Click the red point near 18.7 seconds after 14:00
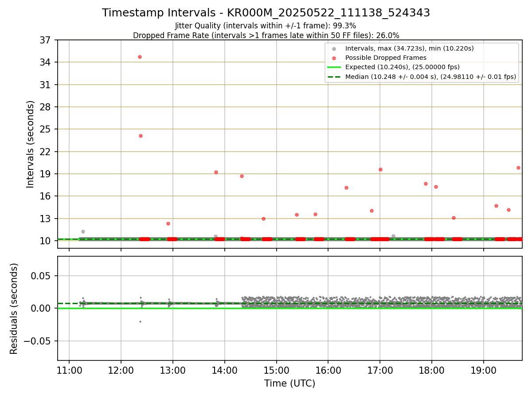532x399 pixels. pyautogui.click(x=242, y=176)
